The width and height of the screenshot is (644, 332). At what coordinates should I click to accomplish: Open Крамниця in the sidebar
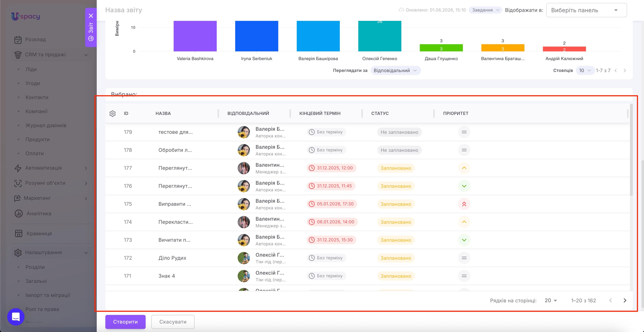pos(39,233)
